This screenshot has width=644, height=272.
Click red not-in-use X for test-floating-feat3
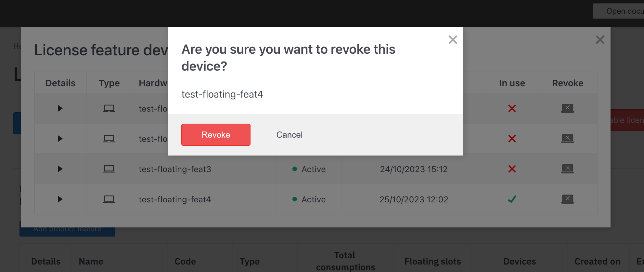(512, 169)
